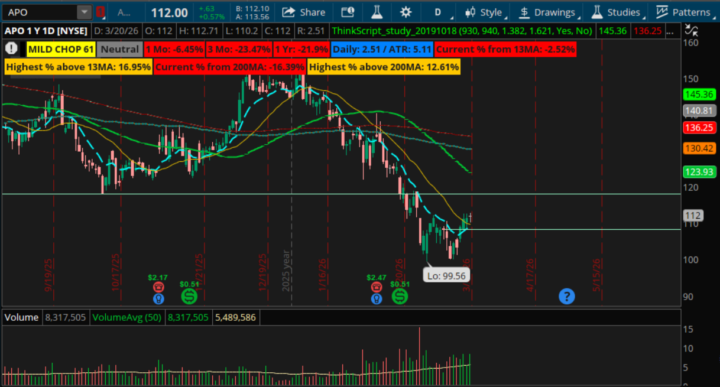Click the ThinkScript_study_20191018 study label
Viewport: 720px width, 387px height.
(462, 31)
